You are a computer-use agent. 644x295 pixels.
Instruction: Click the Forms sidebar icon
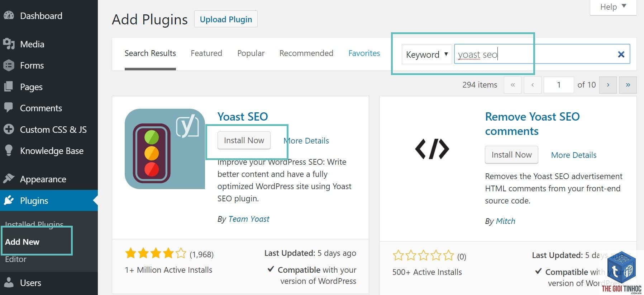[x=9, y=65]
